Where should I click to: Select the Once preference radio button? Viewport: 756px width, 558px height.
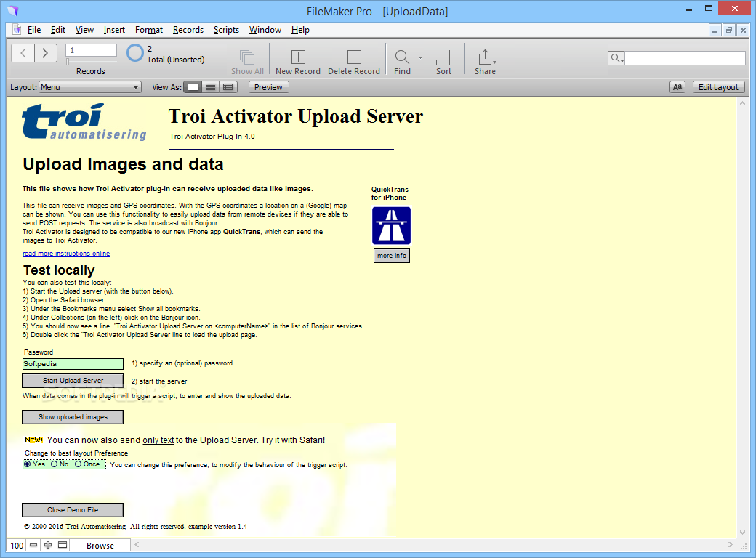coord(78,464)
